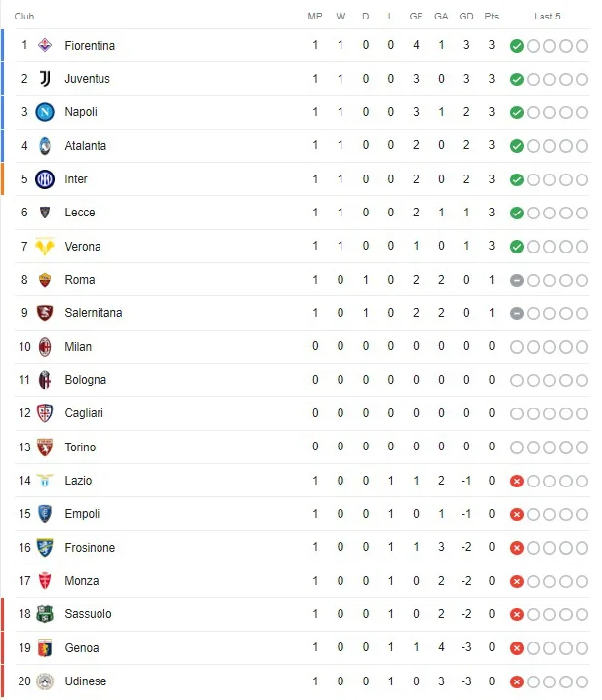Click the Verona yellow crest
The image size is (602, 700).
(45, 246)
